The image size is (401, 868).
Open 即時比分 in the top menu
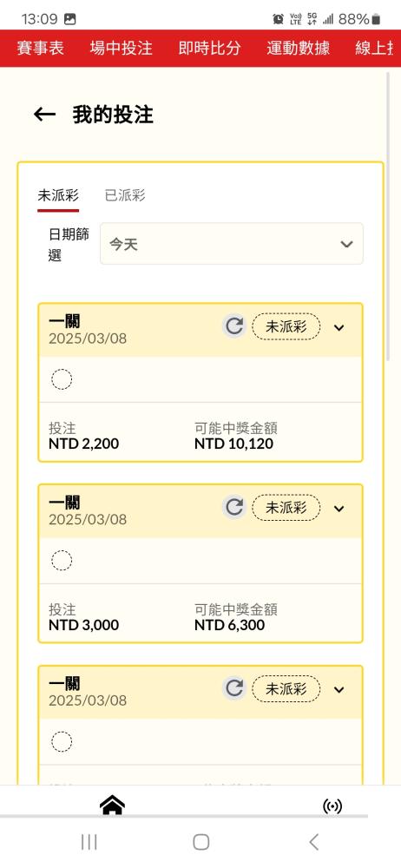(x=209, y=48)
